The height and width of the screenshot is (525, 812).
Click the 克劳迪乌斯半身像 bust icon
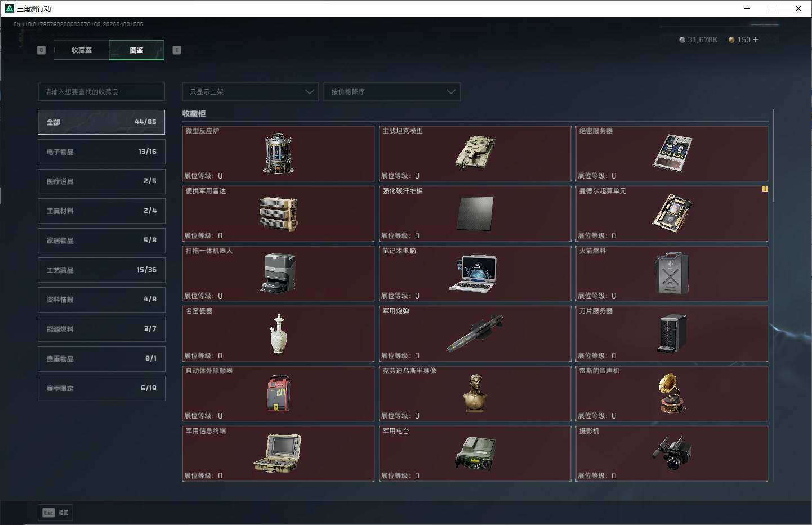(475, 393)
